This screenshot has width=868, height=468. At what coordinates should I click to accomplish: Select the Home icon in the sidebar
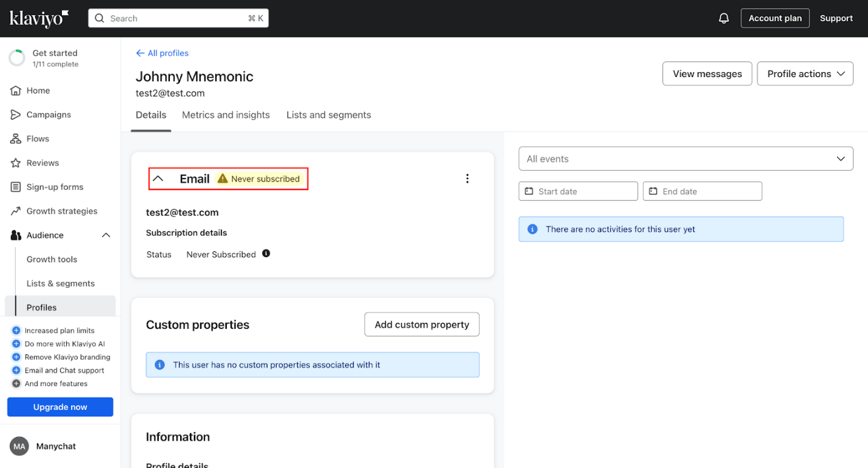click(16, 90)
